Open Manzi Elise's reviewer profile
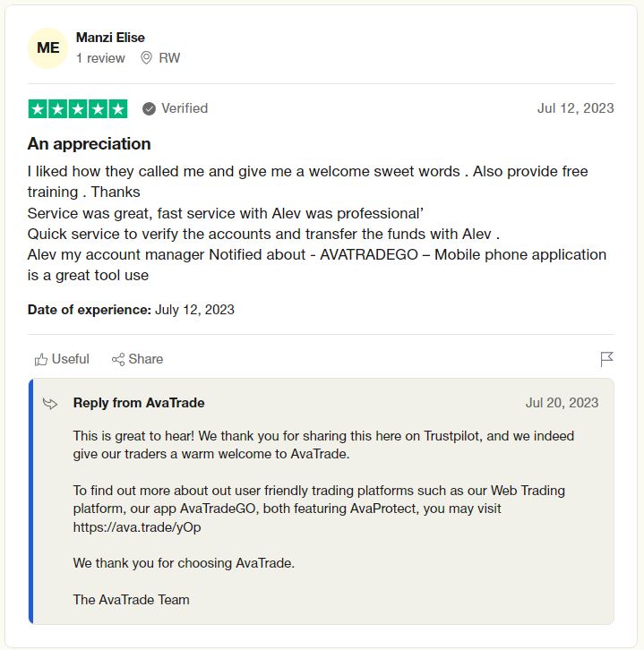644x650 pixels. click(110, 38)
